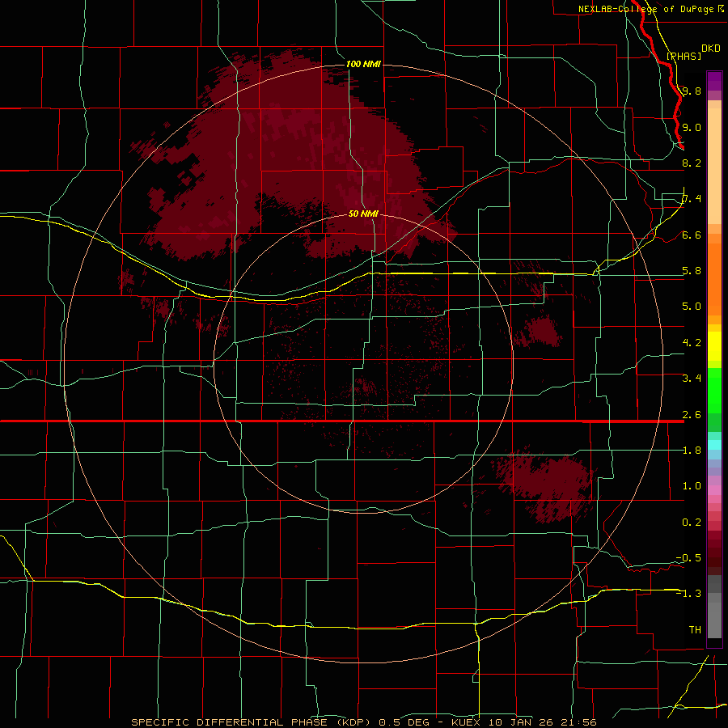Click the 1.0 legend value

pyautogui.click(x=692, y=485)
